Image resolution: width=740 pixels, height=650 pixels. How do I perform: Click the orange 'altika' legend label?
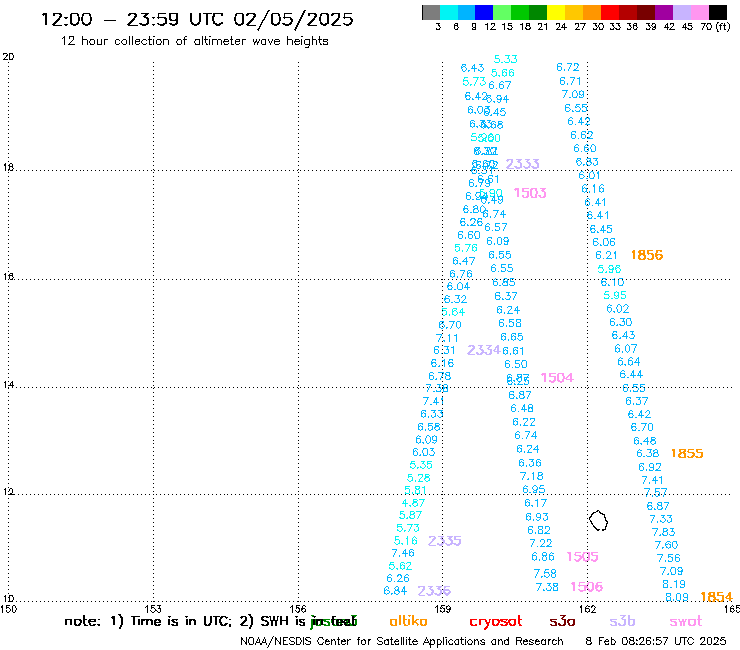point(408,621)
